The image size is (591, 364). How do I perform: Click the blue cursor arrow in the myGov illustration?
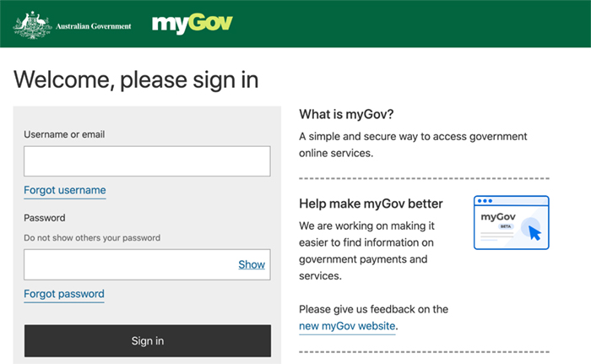(x=534, y=233)
